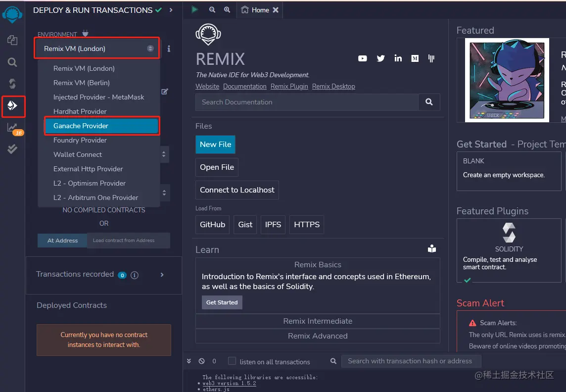Load from Gist button

[245, 225]
